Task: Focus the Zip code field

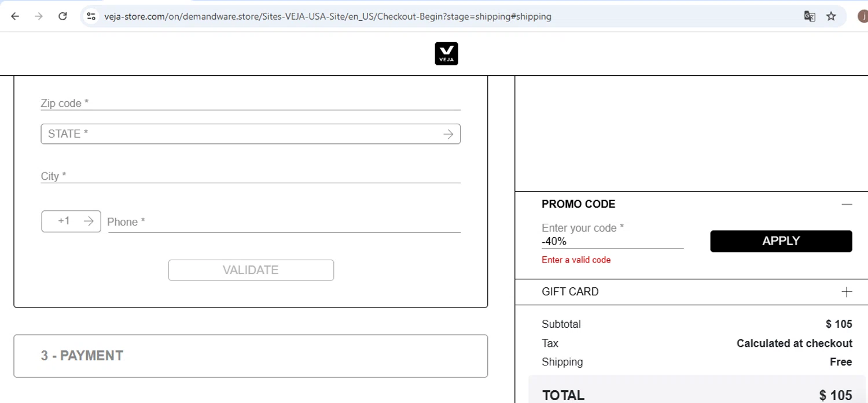Action: click(x=251, y=103)
